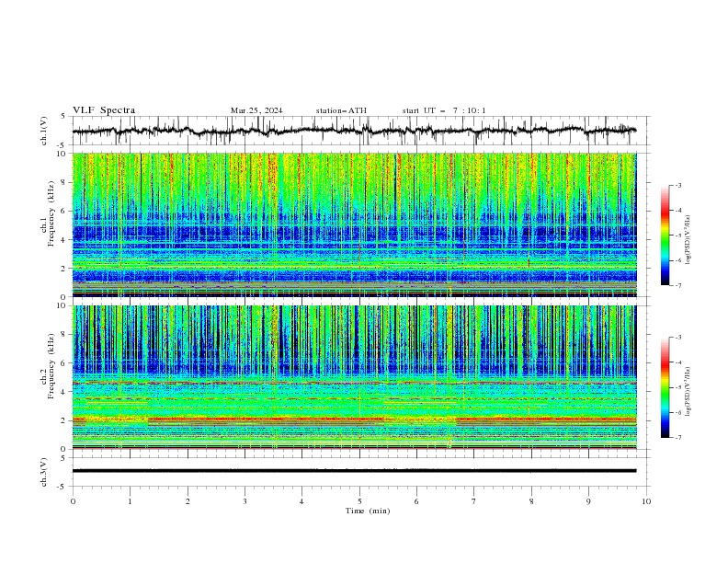Click the "Time (min)" axis title
728x563 pixels.
point(368,511)
